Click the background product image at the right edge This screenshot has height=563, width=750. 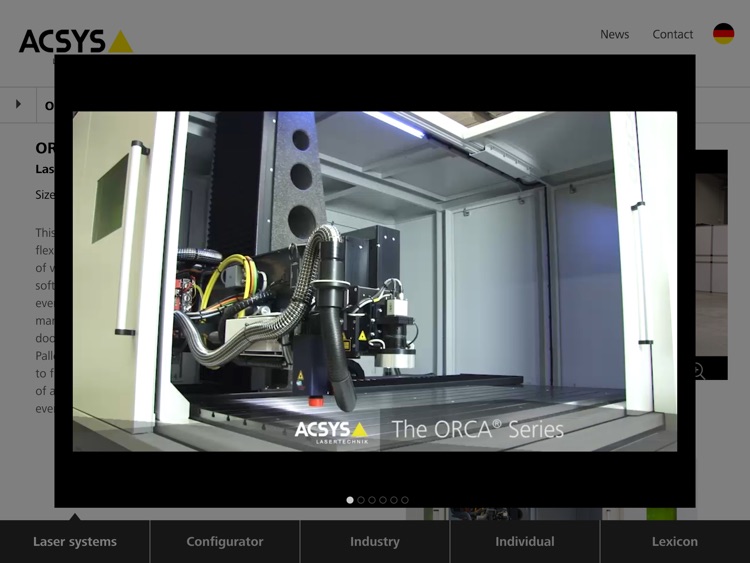tap(712, 265)
